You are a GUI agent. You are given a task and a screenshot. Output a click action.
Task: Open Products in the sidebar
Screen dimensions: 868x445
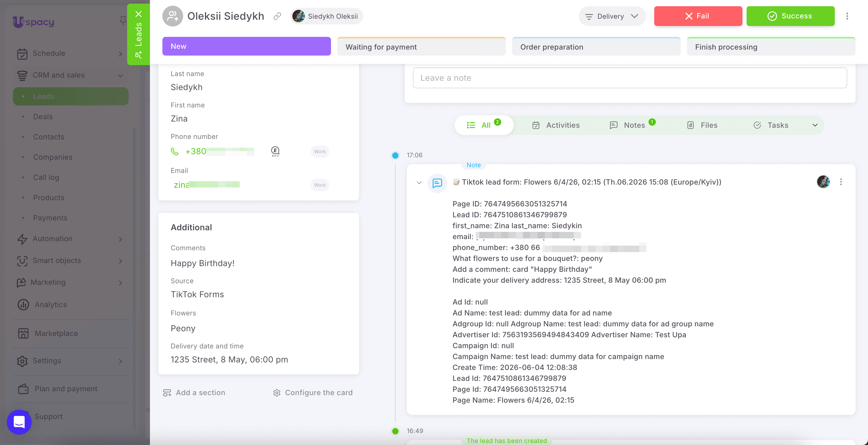point(49,198)
